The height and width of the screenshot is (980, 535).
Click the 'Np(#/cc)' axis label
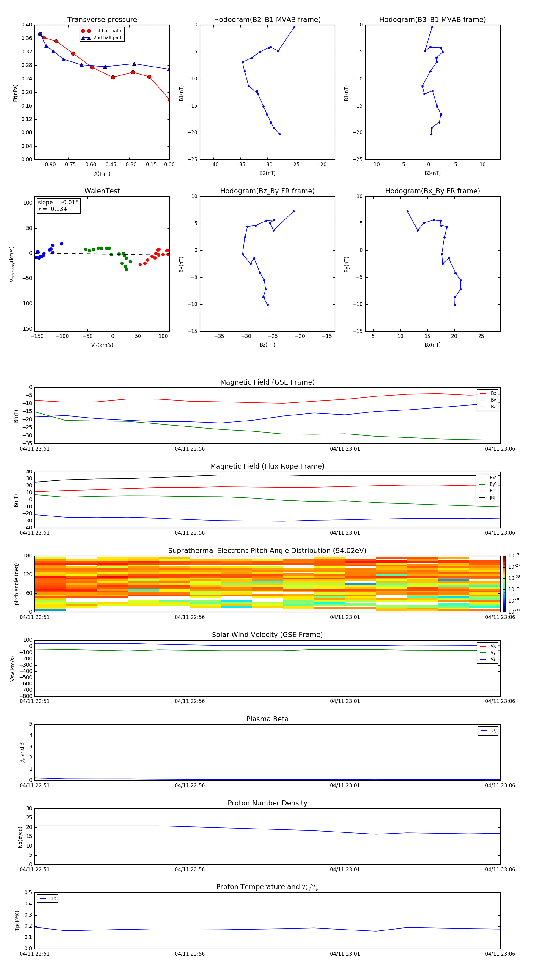[x=20, y=837]
